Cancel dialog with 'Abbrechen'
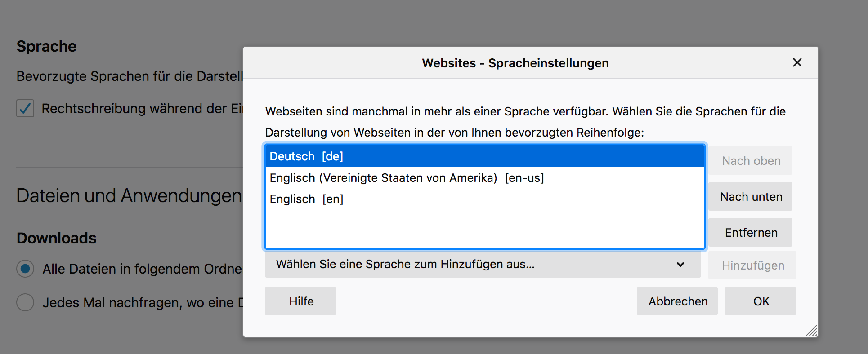The height and width of the screenshot is (354, 868). 677,301
